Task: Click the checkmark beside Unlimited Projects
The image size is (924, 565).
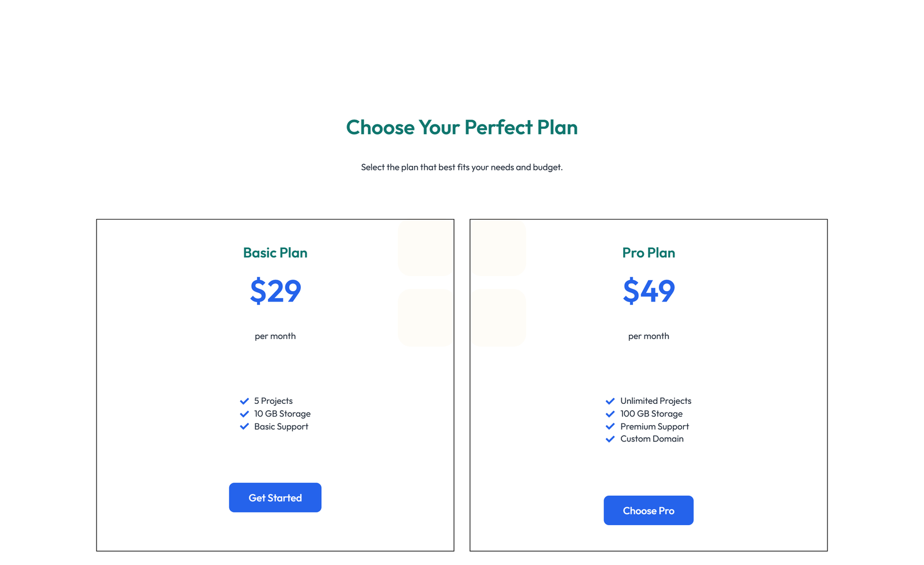Action: click(610, 400)
